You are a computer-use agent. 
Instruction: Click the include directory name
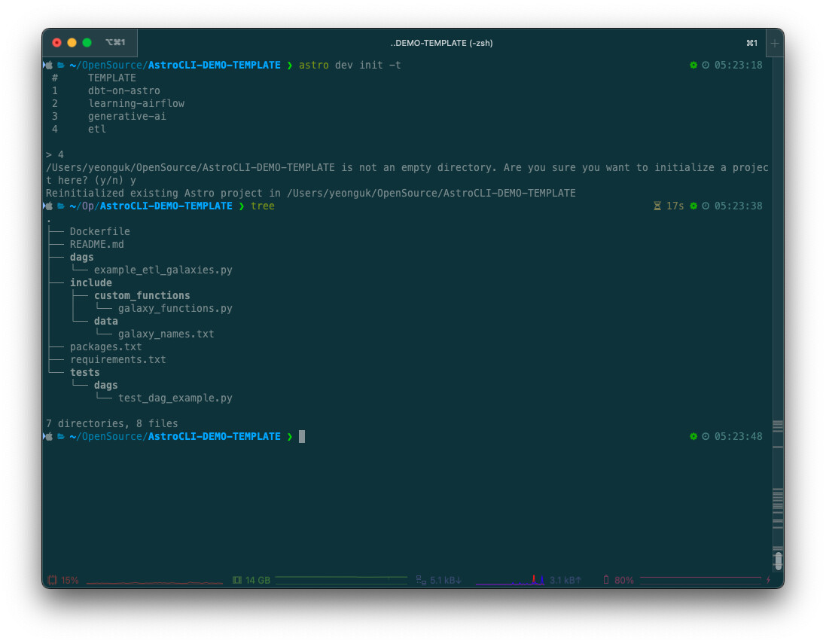click(x=90, y=282)
